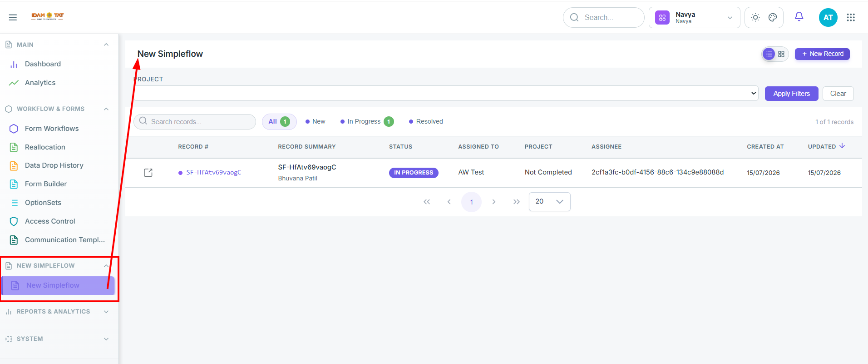Screen dimensions: 868x364
Task: Click the Created At column header
Action: click(x=765, y=147)
